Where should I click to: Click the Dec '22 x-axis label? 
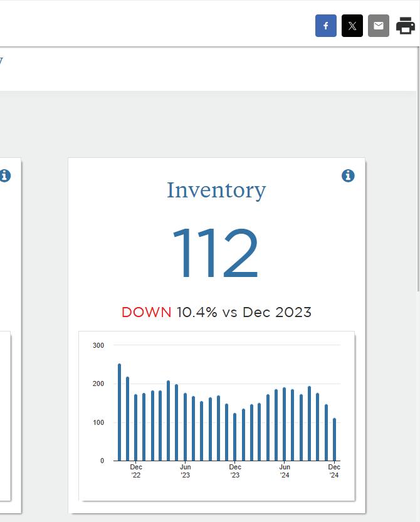coord(136,471)
